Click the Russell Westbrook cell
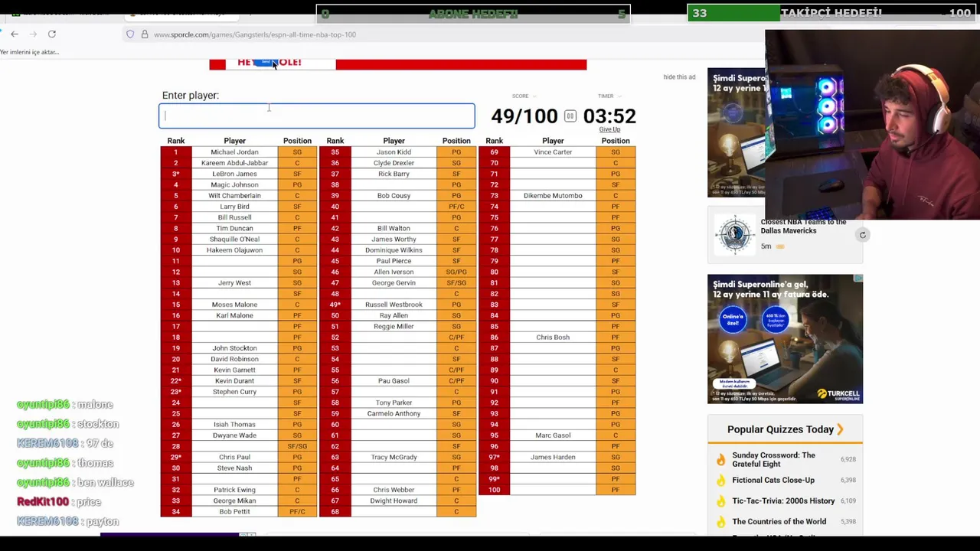980x551 pixels. pyautogui.click(x=394, y=305)
